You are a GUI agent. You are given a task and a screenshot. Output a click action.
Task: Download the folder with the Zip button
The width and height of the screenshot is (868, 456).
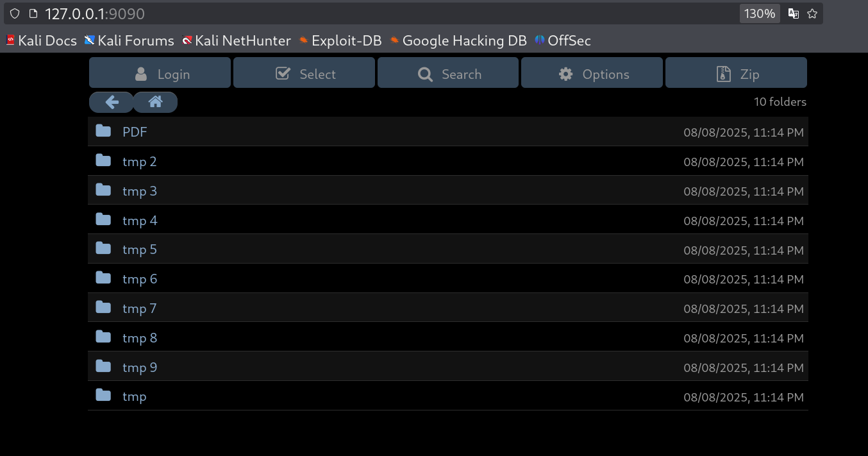click(x=736, y=72)
